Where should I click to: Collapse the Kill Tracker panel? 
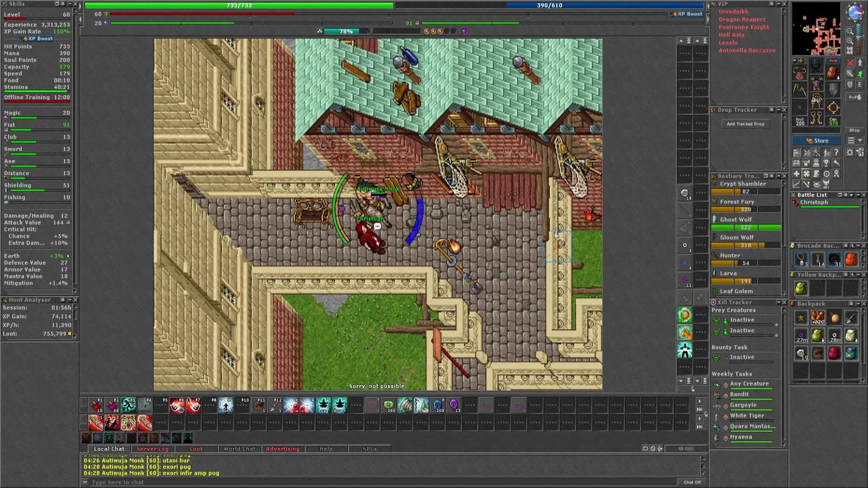click(778, 302)
